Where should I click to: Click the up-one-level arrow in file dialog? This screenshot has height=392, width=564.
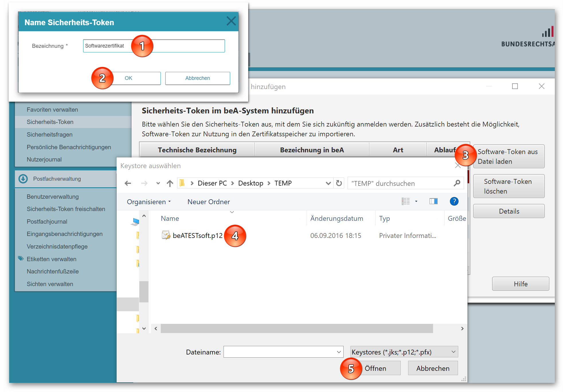coord(170,183)
